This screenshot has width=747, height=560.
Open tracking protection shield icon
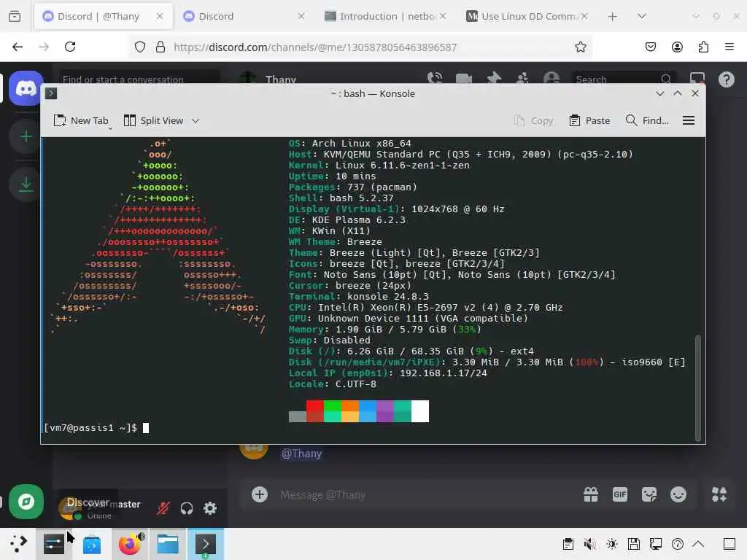click(139, 47)
